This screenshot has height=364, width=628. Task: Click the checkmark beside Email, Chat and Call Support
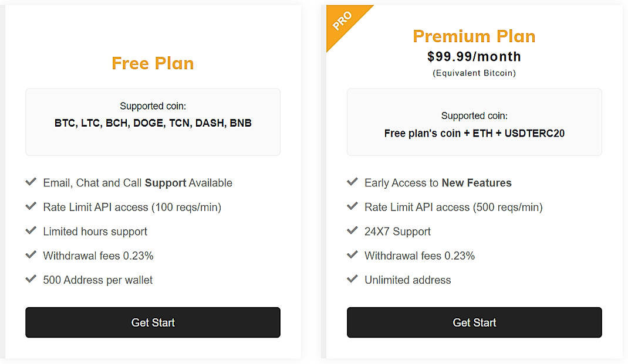point(31,182)
